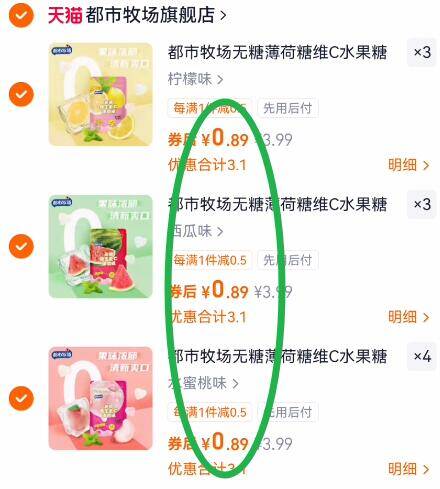Tap 每满1件减0.5 promo tag on watermelon item
The image size is (440, 489).
tap(210, 260)
